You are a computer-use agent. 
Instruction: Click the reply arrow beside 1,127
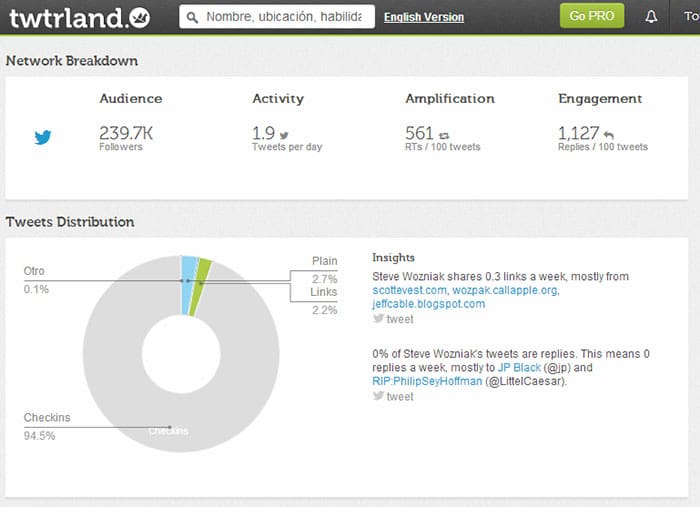[608, 134]
